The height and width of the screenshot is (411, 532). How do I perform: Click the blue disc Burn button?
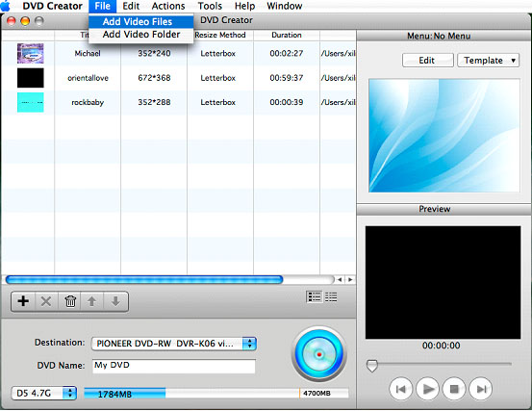pos(319,354)
